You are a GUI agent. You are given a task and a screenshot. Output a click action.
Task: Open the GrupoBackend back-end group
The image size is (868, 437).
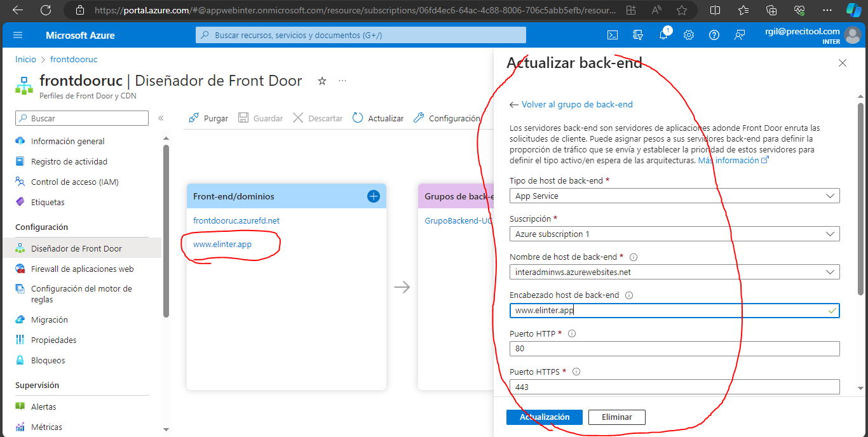(458, 220)
